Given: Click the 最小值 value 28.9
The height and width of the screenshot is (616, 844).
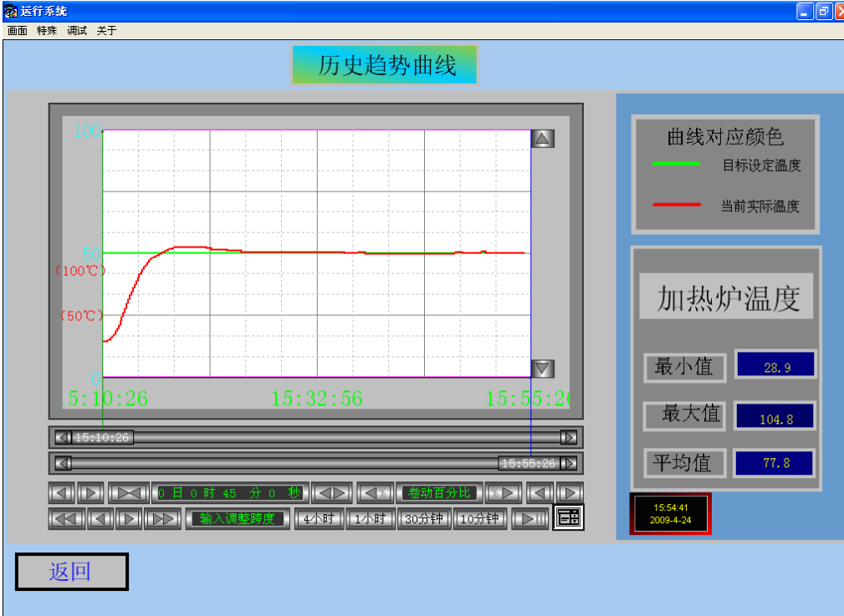Looking at the screenshot, I should click(775, 364).
